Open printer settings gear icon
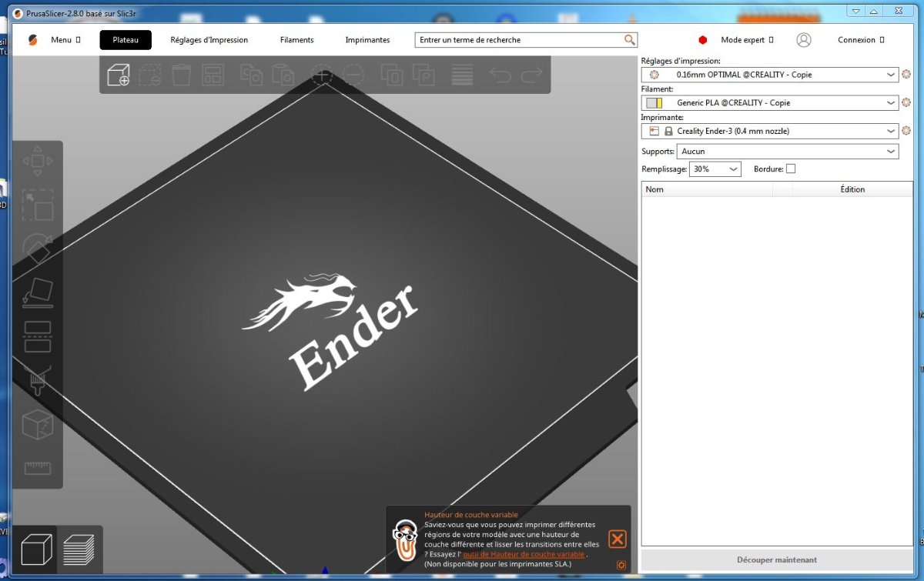The image size is (924, 581). 906,131
